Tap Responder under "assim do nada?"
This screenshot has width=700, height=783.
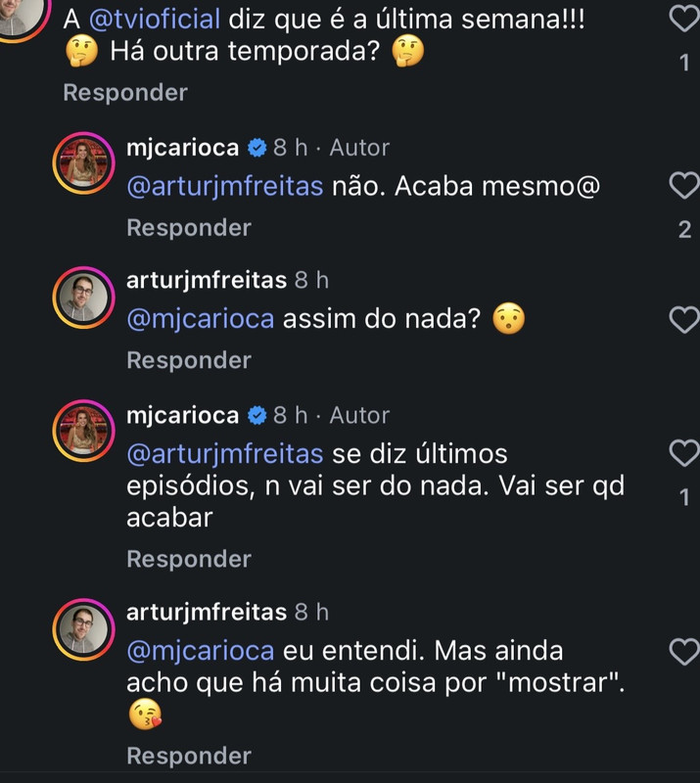tap(189, 360)
